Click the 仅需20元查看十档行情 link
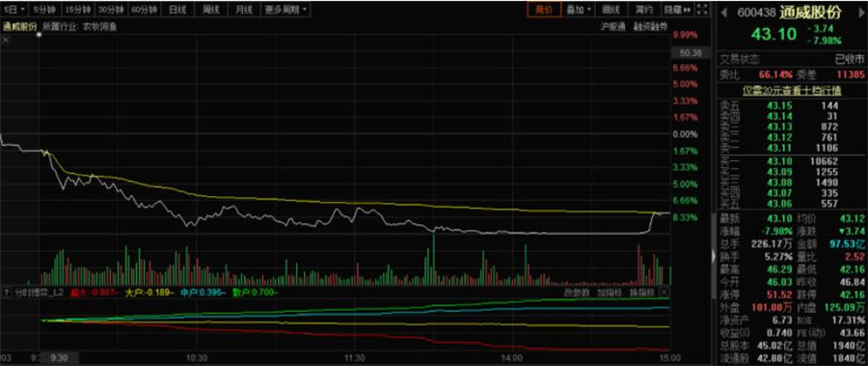The height and width of the screenshot is (366, 868). [x=791, y=91]
